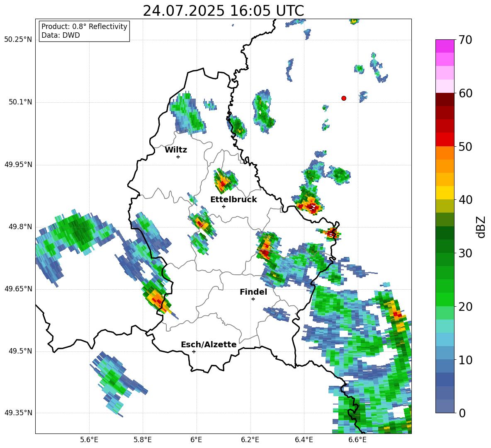The height and width of the screenshot is (448, 491).
Task: Click the Data: DWD text
Action: tap(61, 35)
